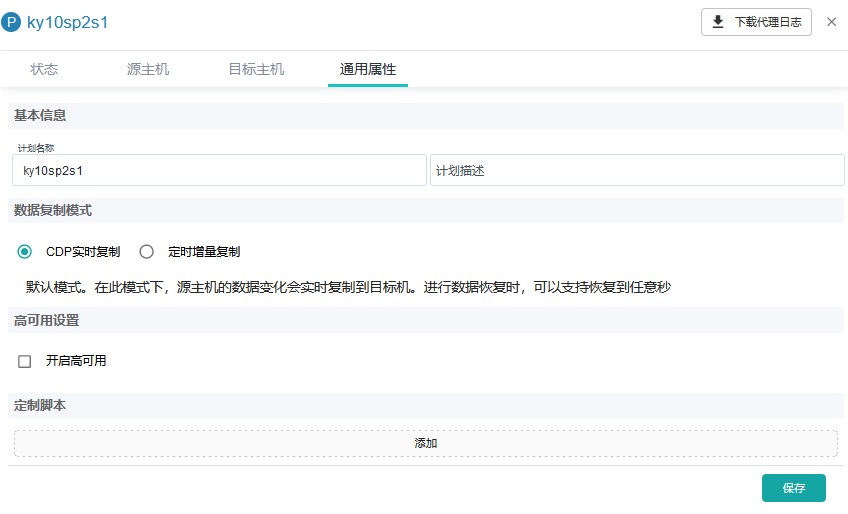Click 添加 to add a custom script
The image size is (848, 514).
point(425,443)
